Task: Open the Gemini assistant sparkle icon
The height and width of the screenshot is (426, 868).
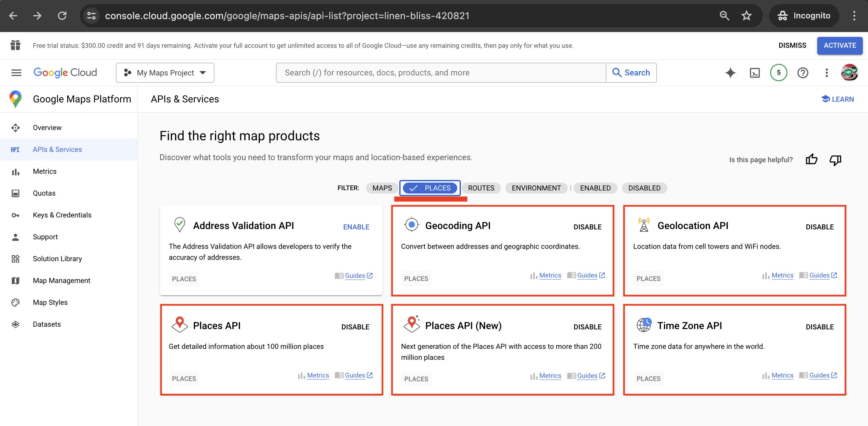Action: coord(730,72)
